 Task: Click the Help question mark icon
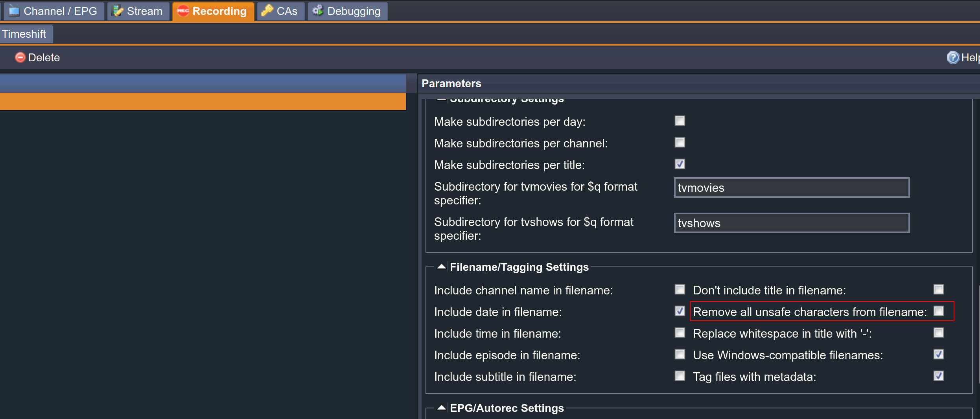coord(952,57)
